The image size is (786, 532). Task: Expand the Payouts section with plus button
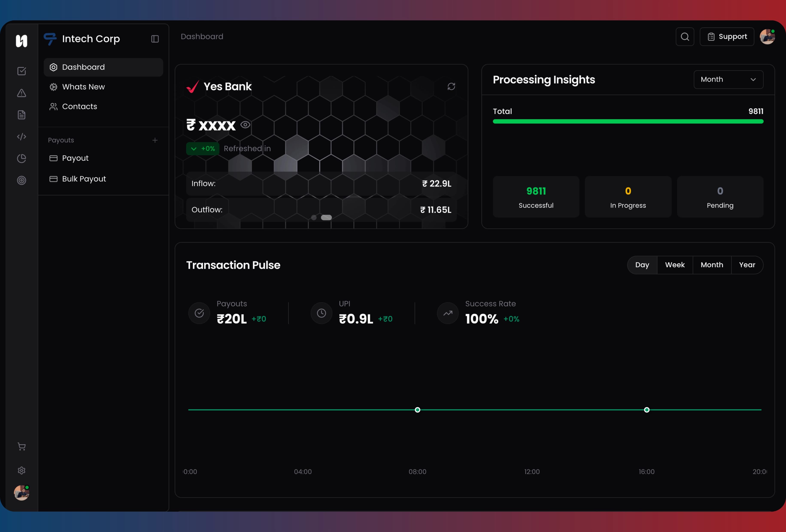[155, 140]
